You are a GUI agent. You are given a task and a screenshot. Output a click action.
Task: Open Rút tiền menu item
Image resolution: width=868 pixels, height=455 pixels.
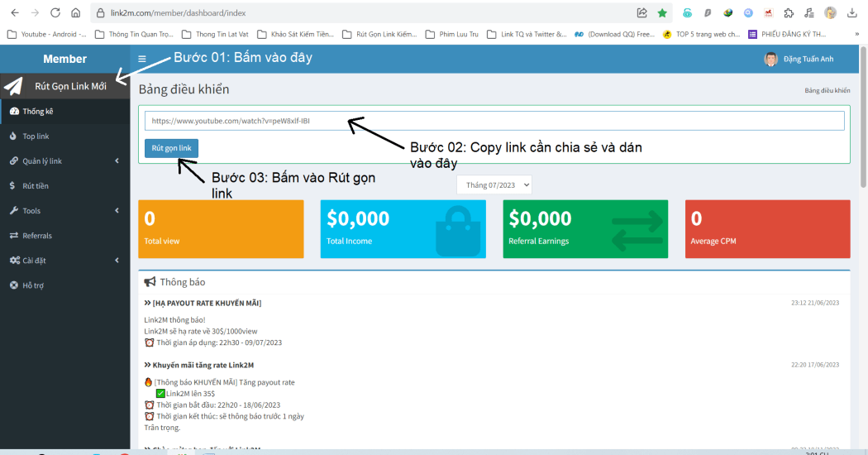(65, 185)
